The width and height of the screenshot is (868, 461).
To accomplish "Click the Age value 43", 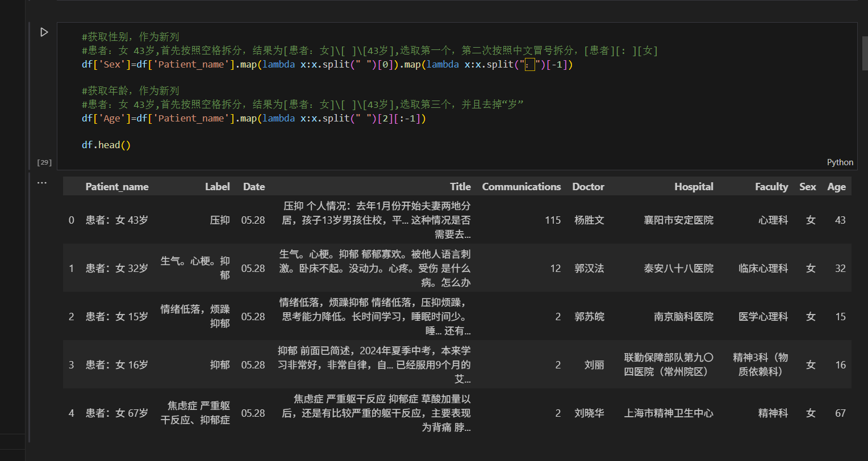I will [x=840, y=220].
